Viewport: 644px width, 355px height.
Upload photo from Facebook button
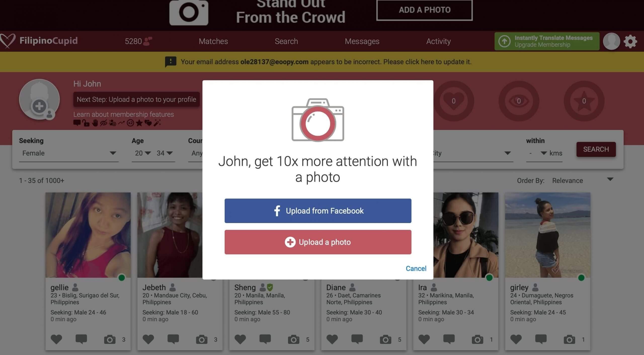point(317,211)
